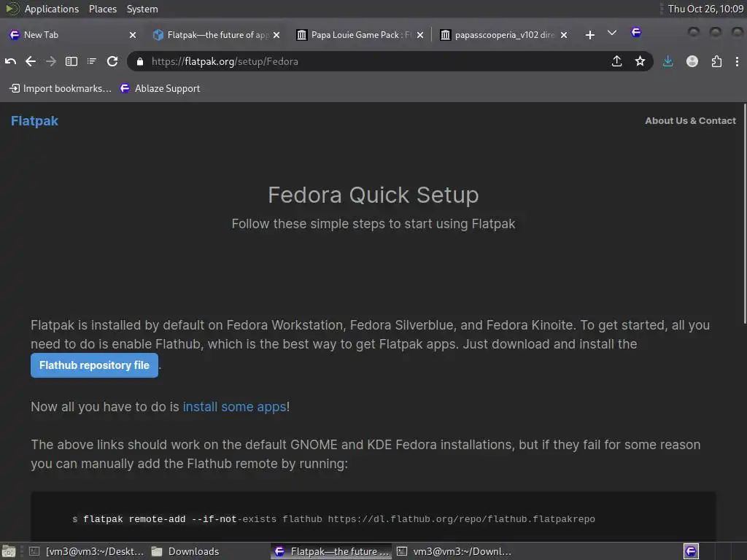
Task: Open the profile avatar icon
Action: point(692,61)
